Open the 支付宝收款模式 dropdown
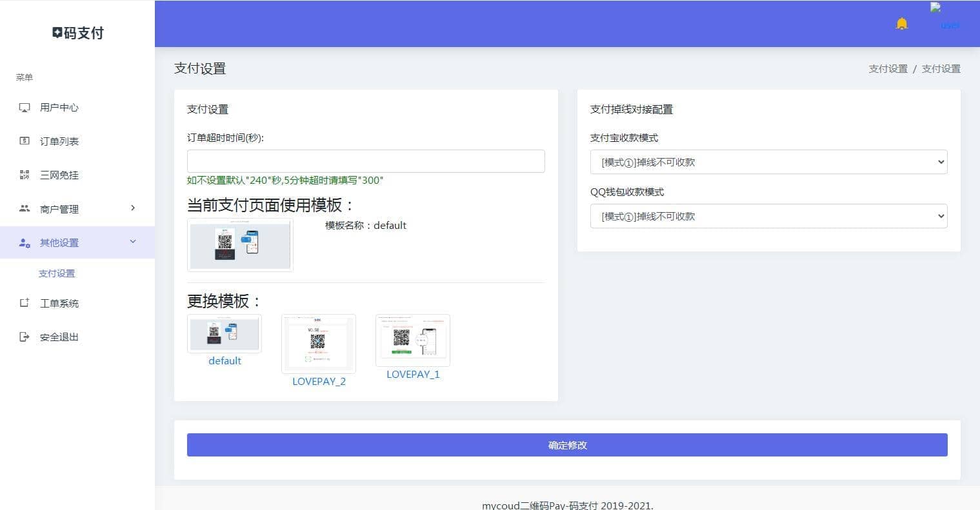The height and width of the screenshot is (510, 980). coord(768,162)
